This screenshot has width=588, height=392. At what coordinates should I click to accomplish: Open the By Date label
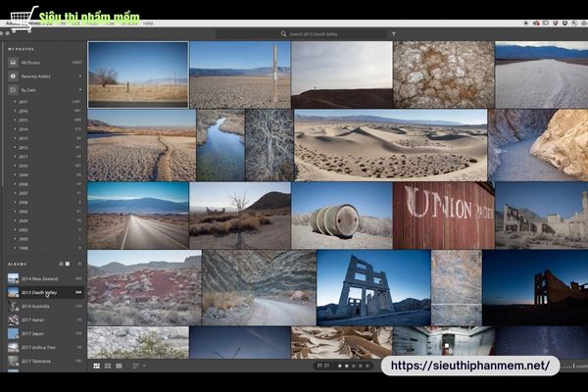[28, 90]
